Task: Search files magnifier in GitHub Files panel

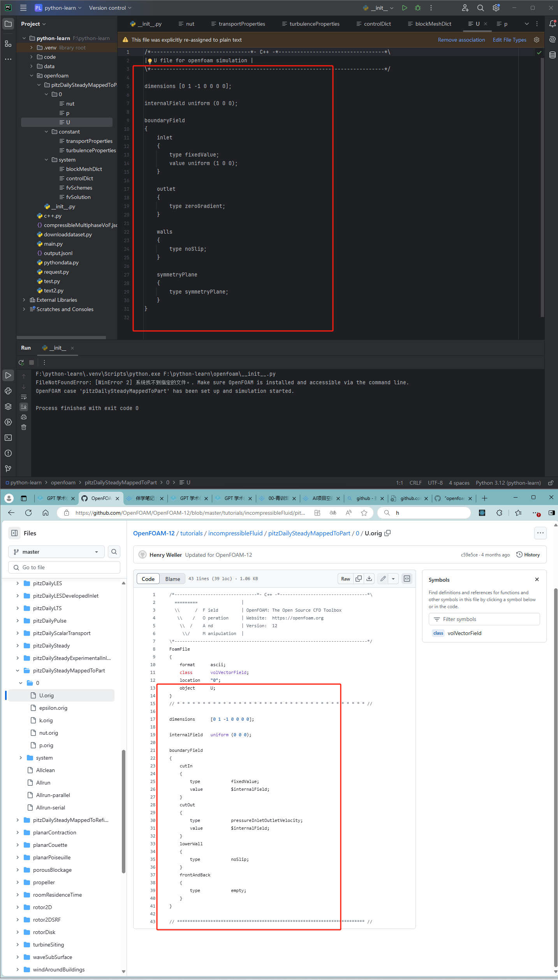Action: pyautogui.click(x=114, y=552)
